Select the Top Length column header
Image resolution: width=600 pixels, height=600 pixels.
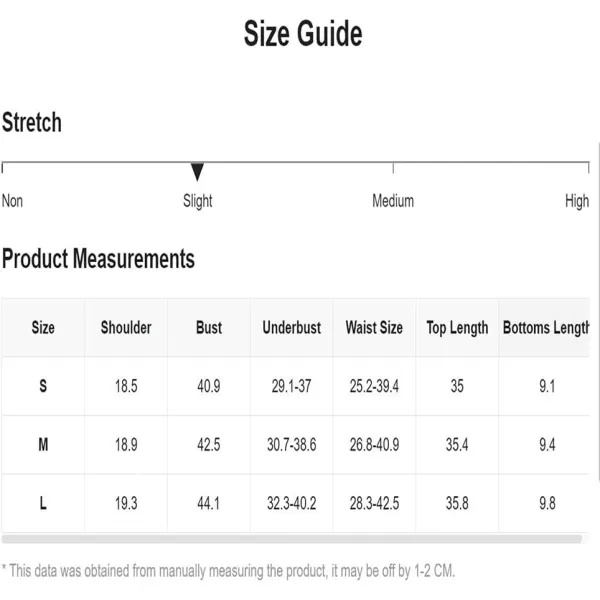(x=457, y=328)
